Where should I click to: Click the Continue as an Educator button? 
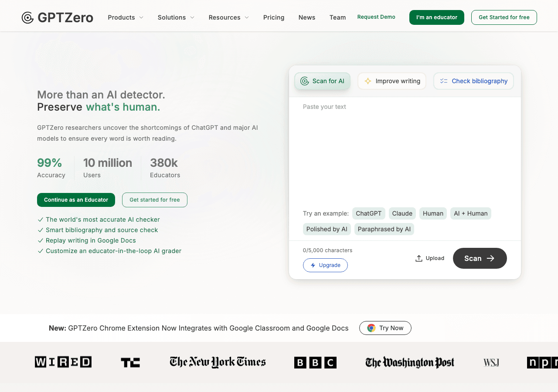click(76, 199)
